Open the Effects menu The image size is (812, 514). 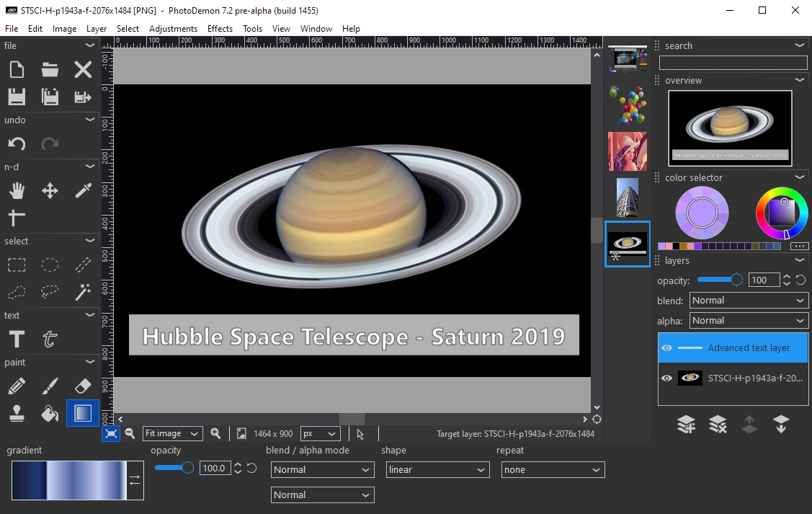pos(220,28)
